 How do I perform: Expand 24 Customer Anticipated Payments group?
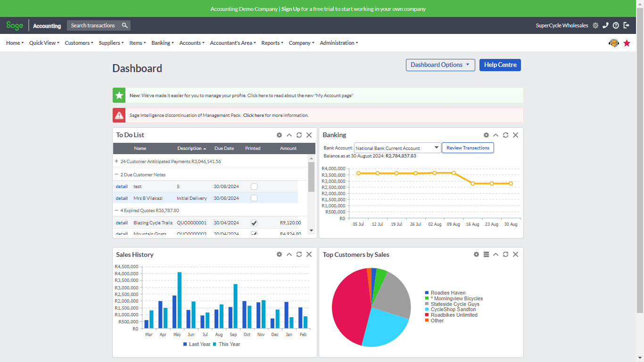pyautogui.click(x=116, y=161)
